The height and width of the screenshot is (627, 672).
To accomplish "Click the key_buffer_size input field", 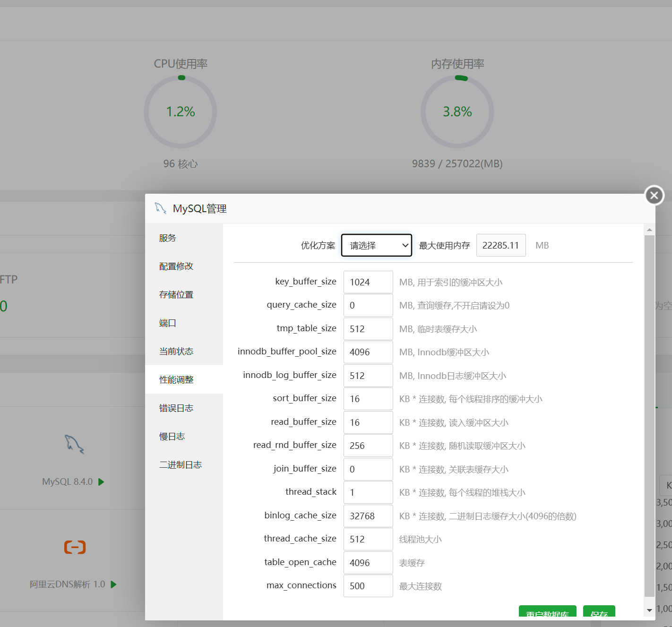I will (x=368, y=282).
